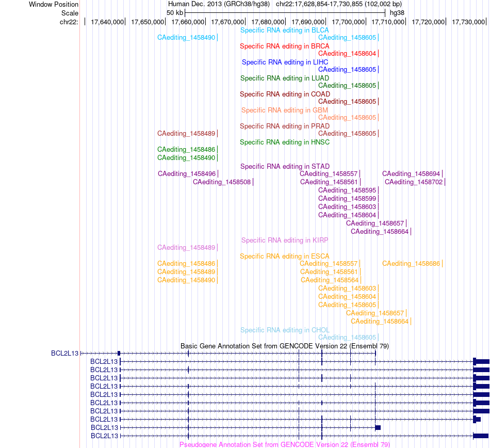Viewport: 490px width, 448px height.
Task: Select the purple CAediting_1458694 editing site
Action: tap(411, 174)
